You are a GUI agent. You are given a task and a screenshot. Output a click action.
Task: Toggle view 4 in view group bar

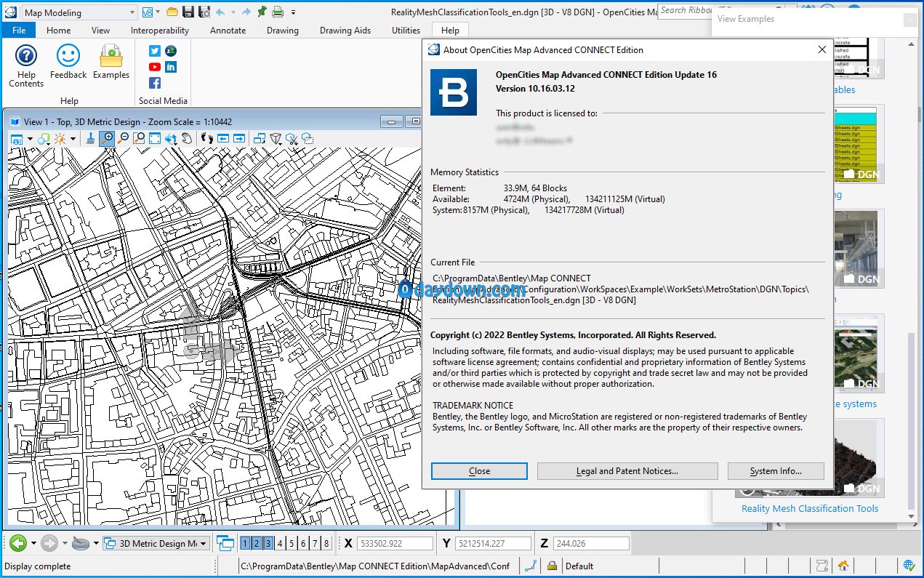pyautogui.click(x=280, y=543)
